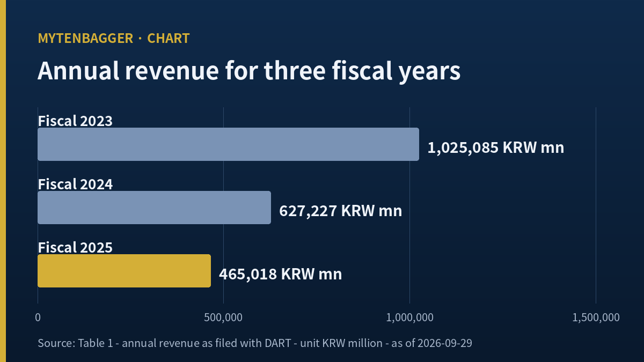Image resolution: width=644 pixels, height=362 pixels.
Task: Click the Fiscal 2023 revenue bar
Action: pyautogui.click(x=228, y=144)
